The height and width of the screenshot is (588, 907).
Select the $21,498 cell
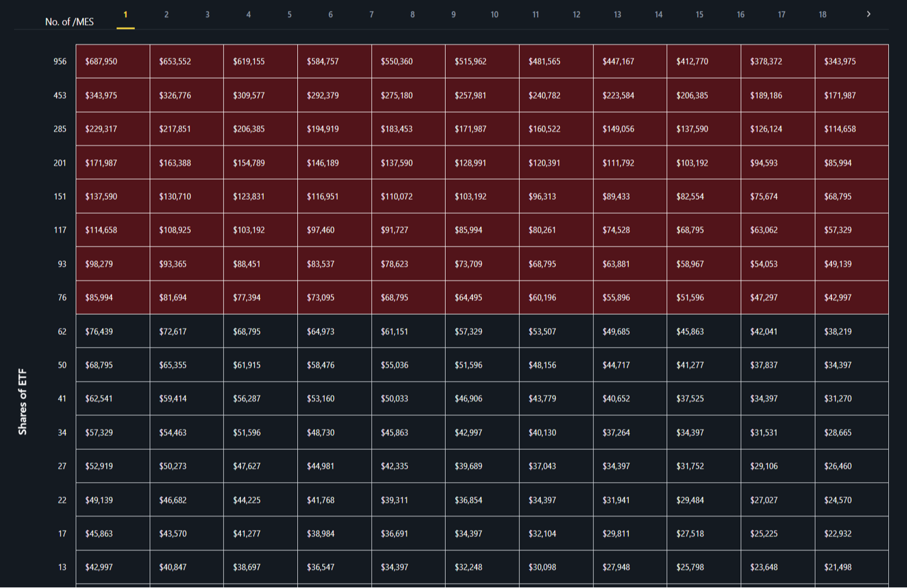pos(851,567)
